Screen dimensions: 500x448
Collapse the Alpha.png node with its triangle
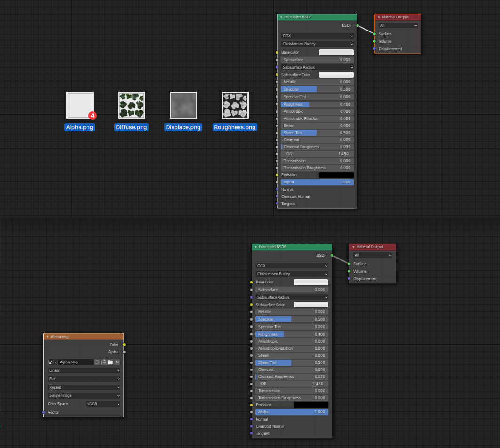click(x=48, y=337)
